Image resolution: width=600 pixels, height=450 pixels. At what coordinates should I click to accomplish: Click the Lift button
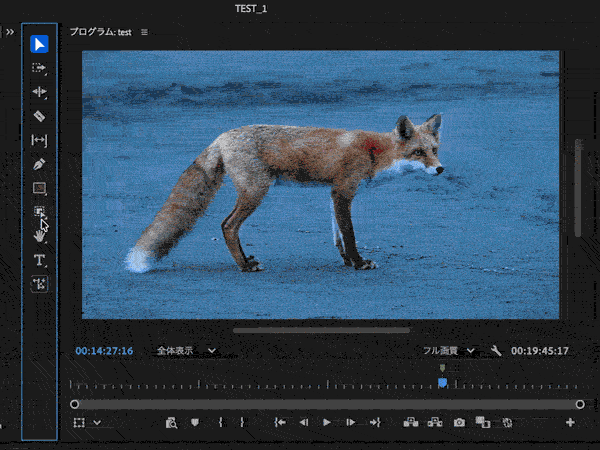pos(411,422)
